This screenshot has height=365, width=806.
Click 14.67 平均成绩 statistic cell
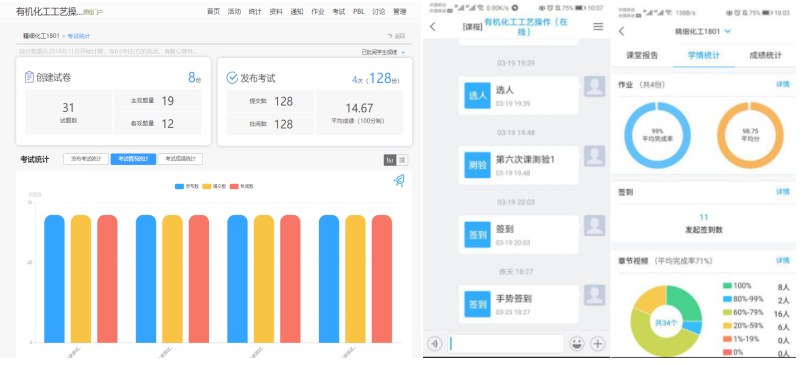pos(359,112)
